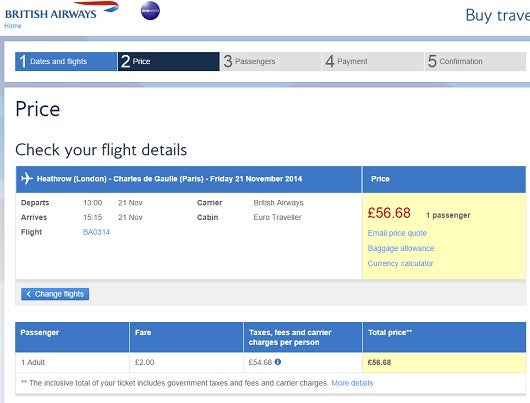This screenshot has width=530, height=403.
Task: Open Baggage allowance link
Action: point(401,248)
